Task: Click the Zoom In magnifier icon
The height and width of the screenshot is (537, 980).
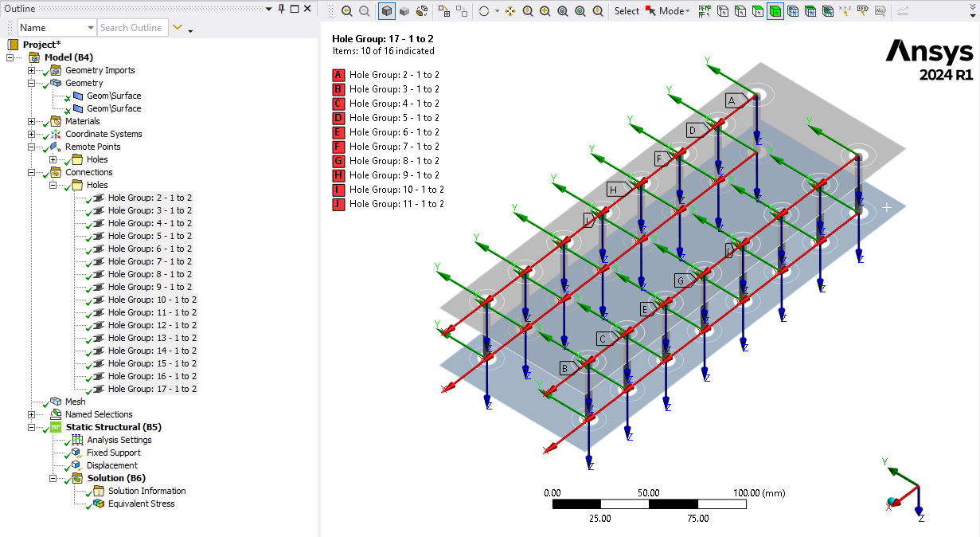Action: [x=545, y=10]
